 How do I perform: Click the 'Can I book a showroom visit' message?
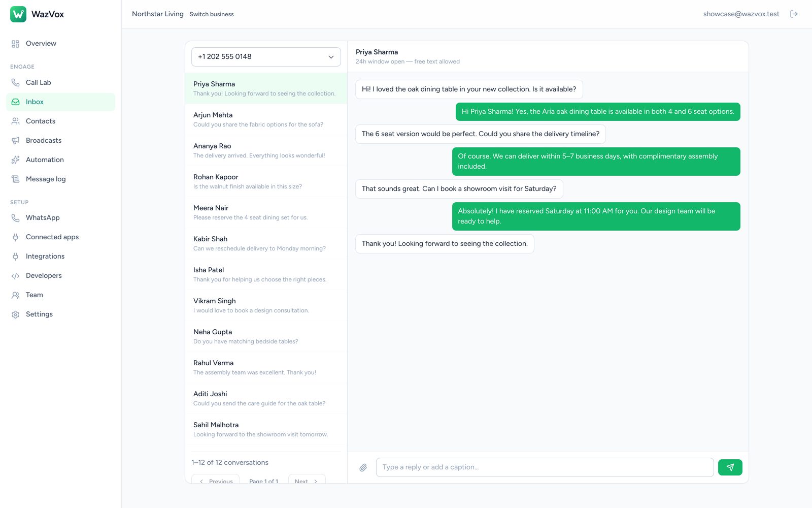point(459,189)
